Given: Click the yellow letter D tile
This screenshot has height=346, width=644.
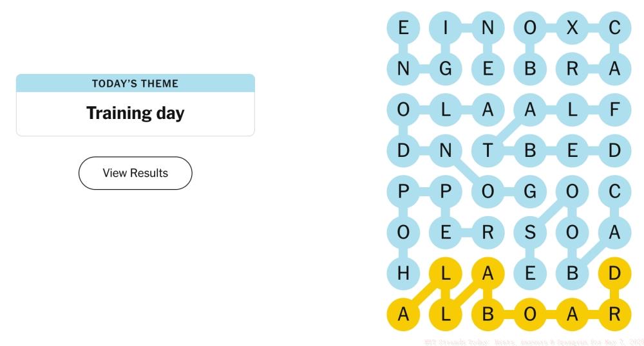Looking at the screenshot, I should 614,273.
